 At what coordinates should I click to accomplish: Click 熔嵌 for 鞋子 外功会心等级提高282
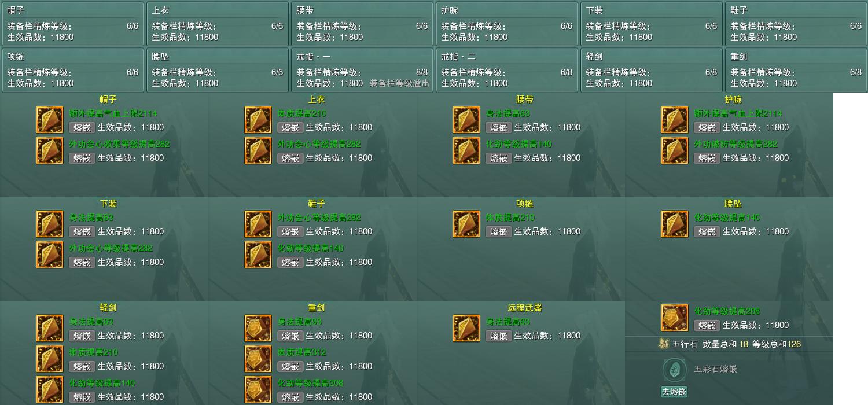290,231
